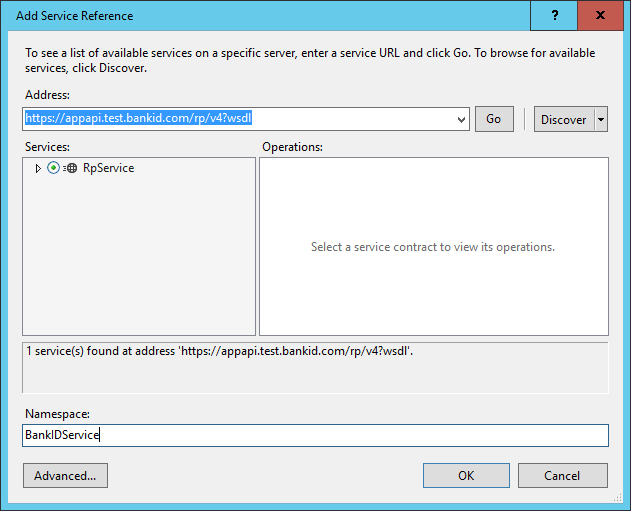Click the globe icon beside RpService
Image resolution: width=631 pixels, height=511 pixels.
coord(70,168)
